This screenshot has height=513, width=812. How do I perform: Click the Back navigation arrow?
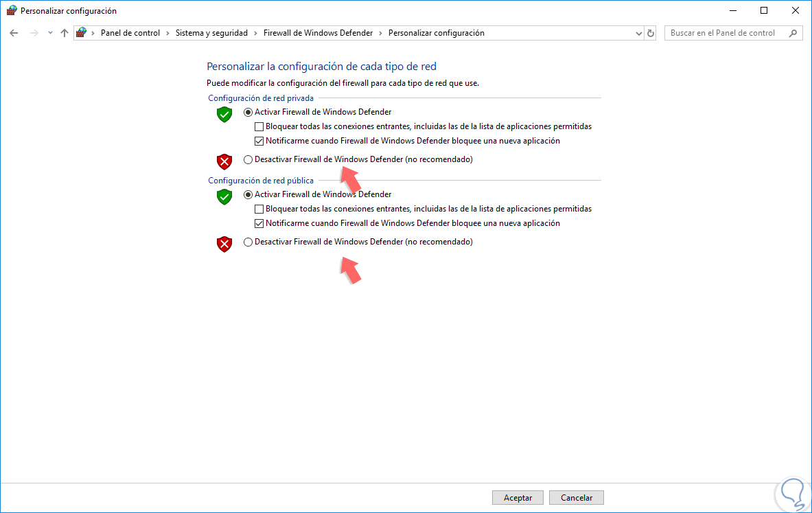click(14, 33)
